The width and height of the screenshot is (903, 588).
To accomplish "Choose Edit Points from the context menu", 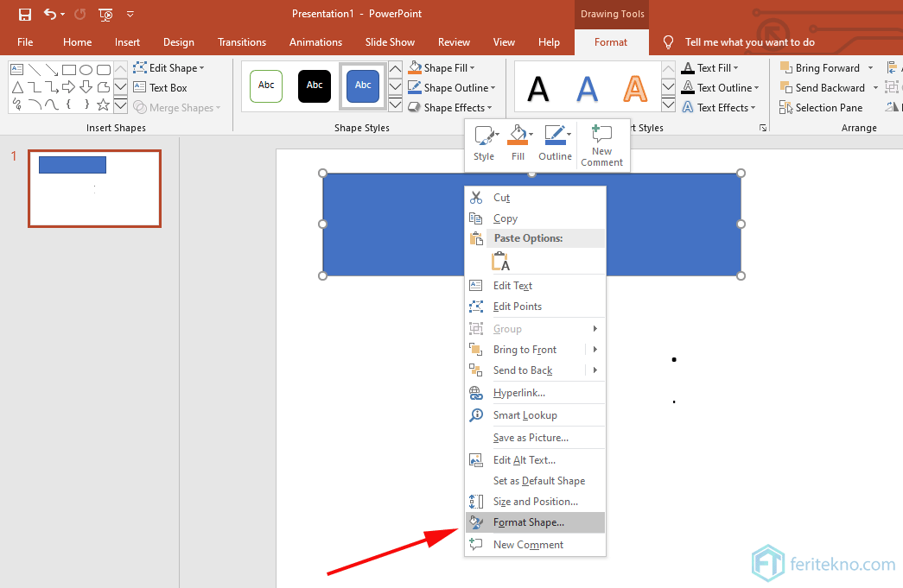I will (x=535, y=306).
